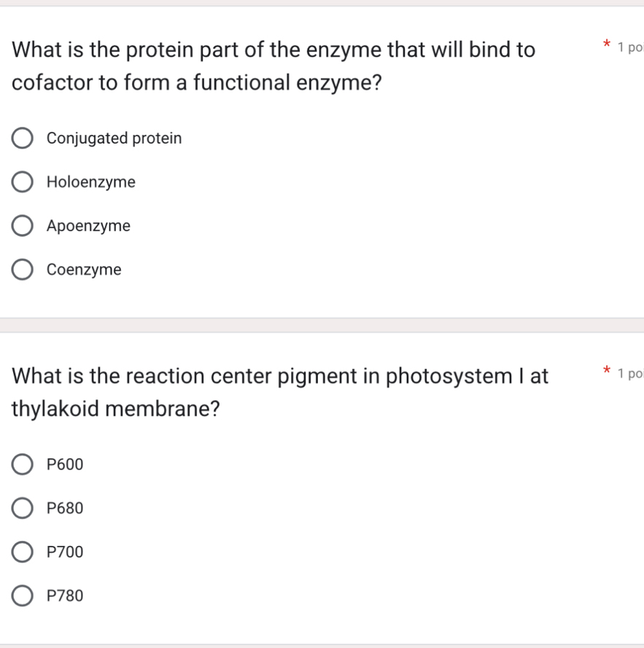This screenshot has height=648, width=644.
Task: Click the Coenzyme option label text
Action: point(84,270)
